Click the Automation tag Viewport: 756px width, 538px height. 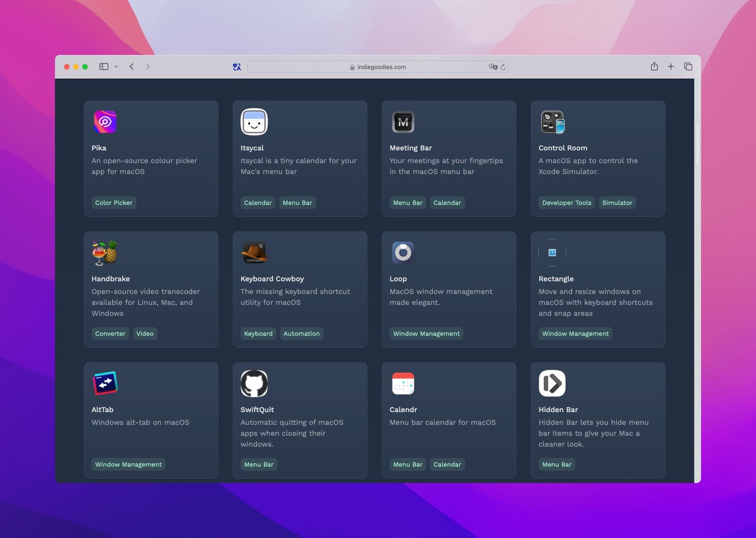tap(302, 333)
